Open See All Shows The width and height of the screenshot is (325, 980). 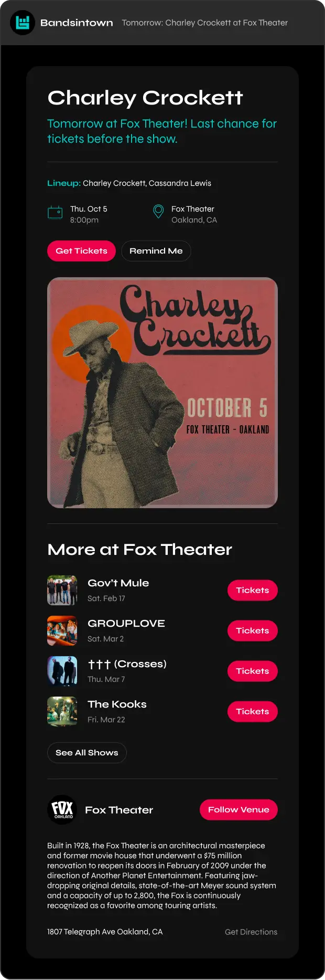(x=87, y=753)
